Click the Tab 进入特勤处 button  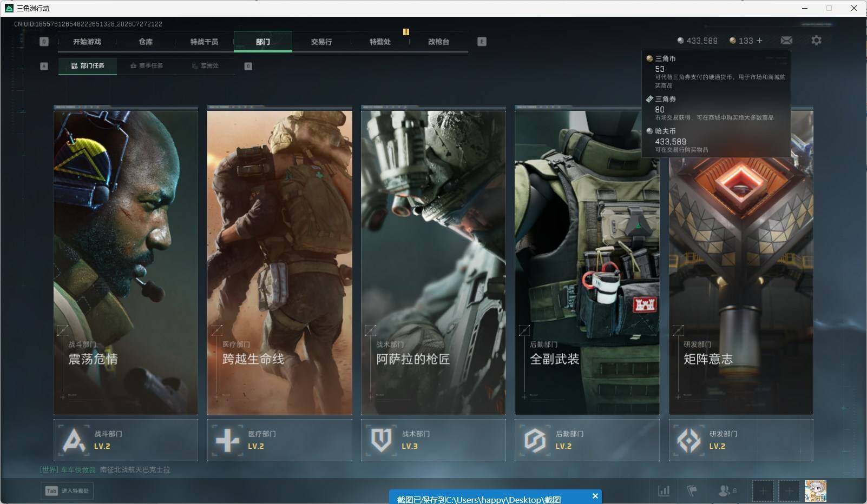tap(67, 491)
